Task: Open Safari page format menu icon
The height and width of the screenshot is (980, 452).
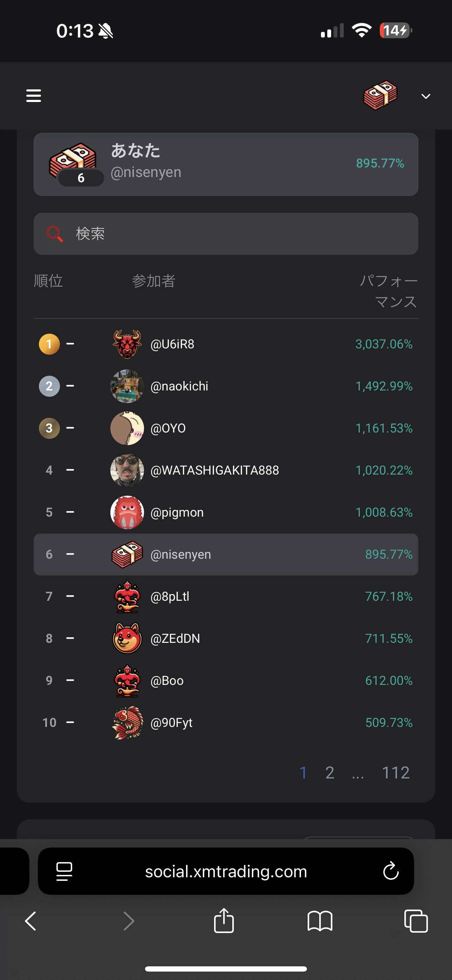Action: click(64, 871)
